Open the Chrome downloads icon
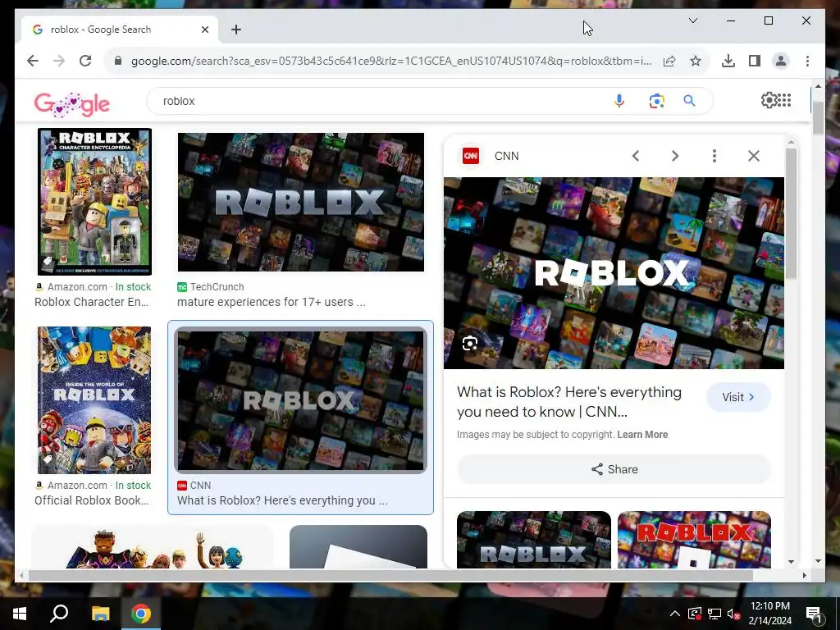Image resolution: width=840 pixels, height=630 pixels. (x=728, y=61)
